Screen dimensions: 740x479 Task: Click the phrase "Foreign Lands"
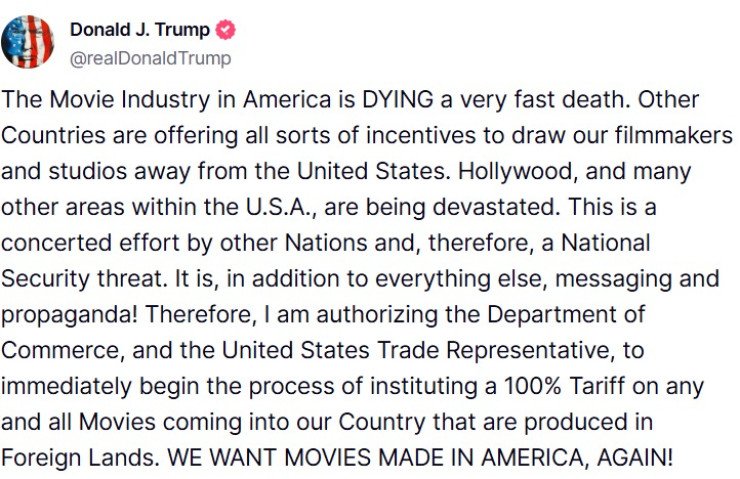[78, 456]
